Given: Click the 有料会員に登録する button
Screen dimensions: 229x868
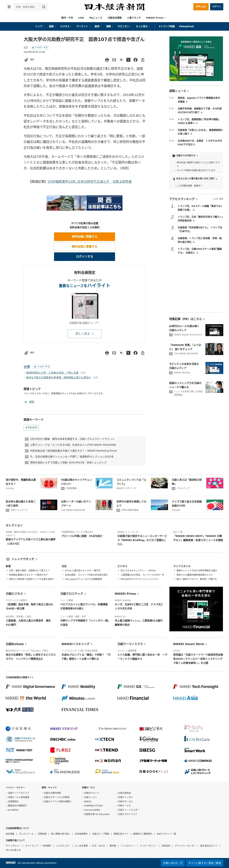Looking at the screenshot, I should point(85,237).
